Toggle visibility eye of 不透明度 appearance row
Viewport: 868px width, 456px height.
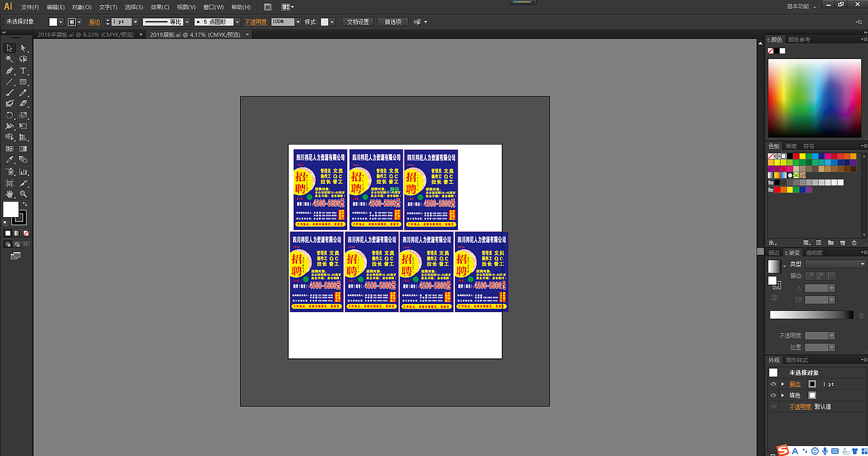(x=773, y=406)
